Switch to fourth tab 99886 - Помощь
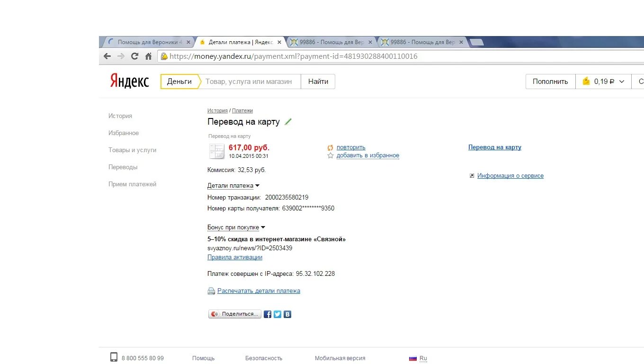The image size is (644, 364). tap(421, 42)
